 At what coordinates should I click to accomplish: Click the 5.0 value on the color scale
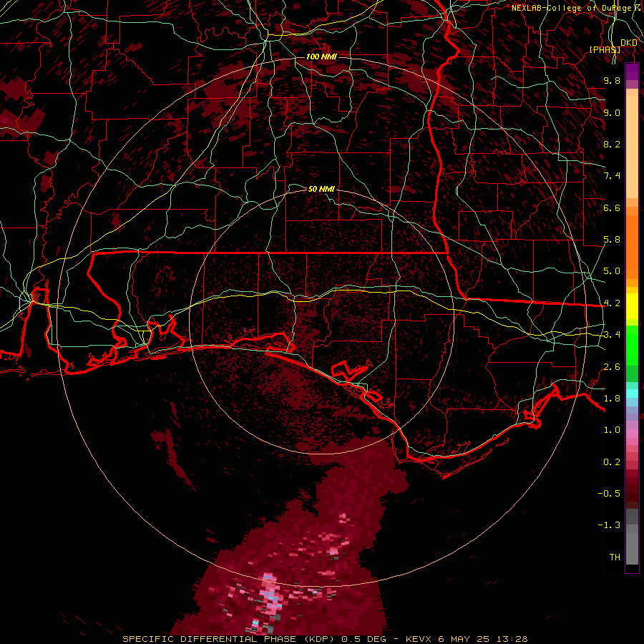click(612, 271)
